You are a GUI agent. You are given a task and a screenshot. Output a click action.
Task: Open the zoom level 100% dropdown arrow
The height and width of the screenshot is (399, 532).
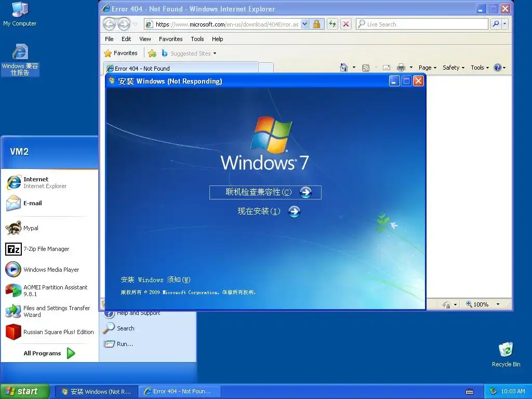click(x=498, y=304)
